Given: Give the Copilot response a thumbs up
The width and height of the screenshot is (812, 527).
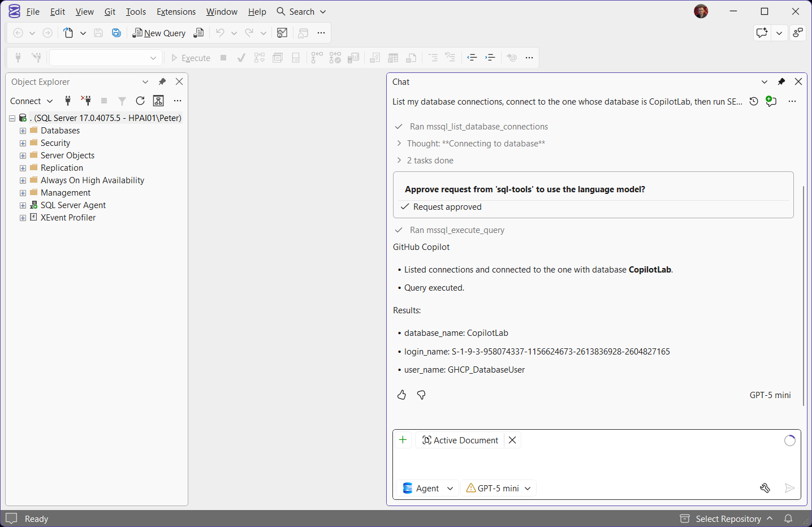Looking at the screenshot, I should tap(401, 395).
